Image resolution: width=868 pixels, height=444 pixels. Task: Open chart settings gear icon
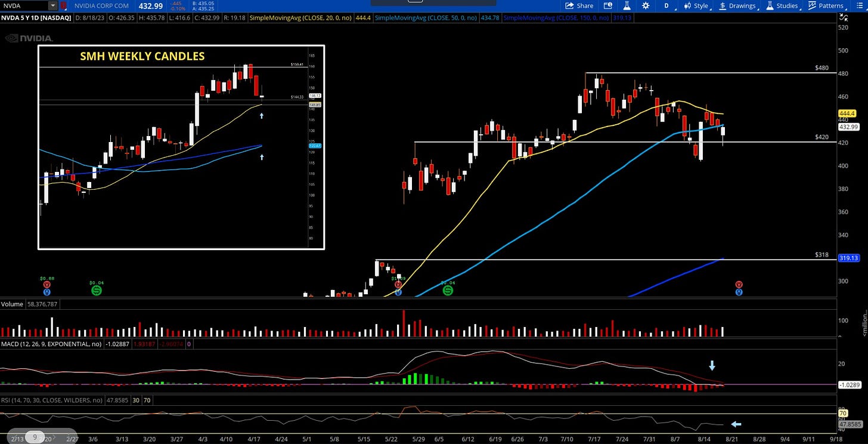[x=645, y=6]
